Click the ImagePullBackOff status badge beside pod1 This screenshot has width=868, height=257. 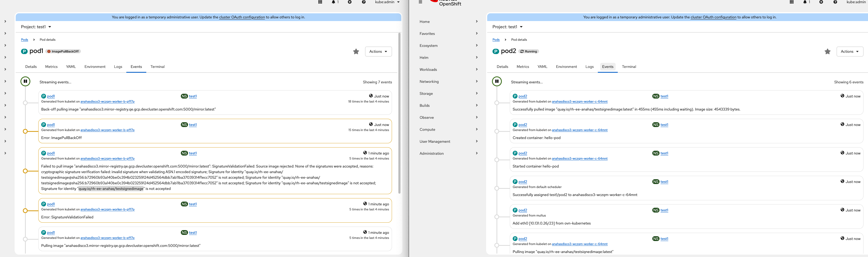63,52
